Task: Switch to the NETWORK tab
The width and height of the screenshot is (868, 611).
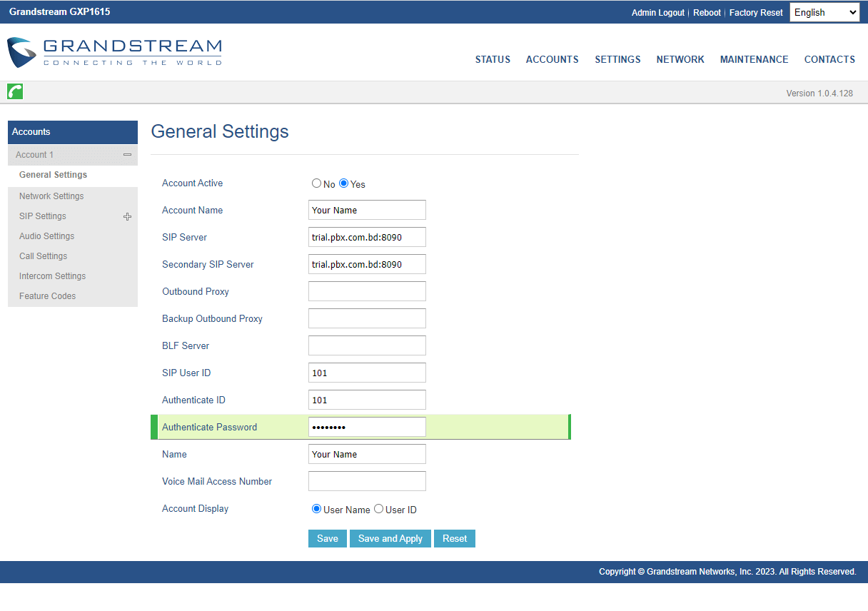Action: pyautogui.click(x=680, y=59)
